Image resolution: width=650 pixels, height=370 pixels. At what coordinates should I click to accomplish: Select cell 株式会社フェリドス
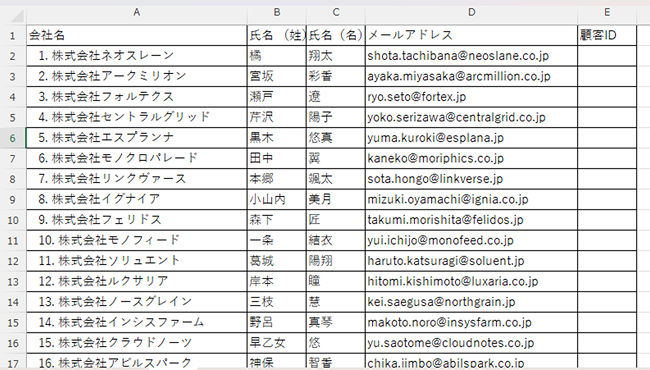137,220
